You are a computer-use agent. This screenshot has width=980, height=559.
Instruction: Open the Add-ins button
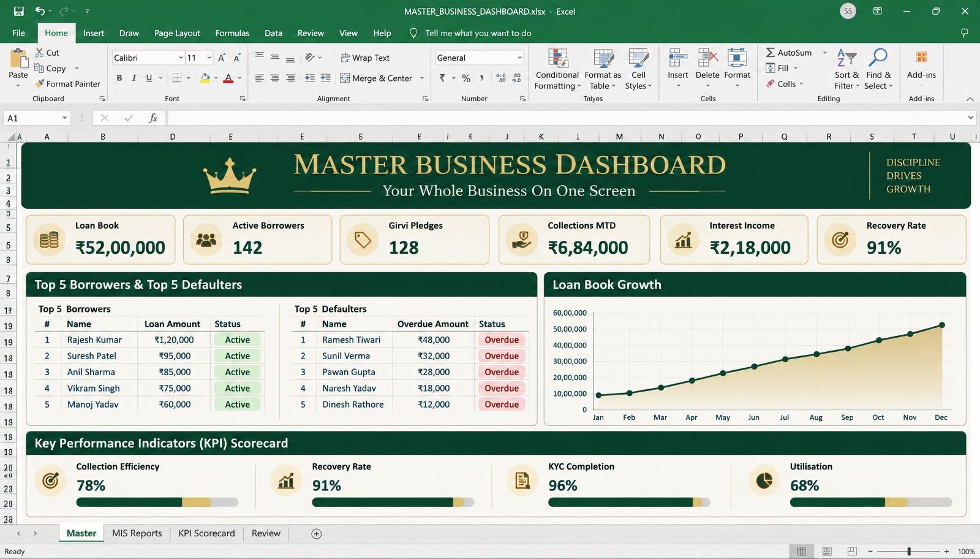[x=921, y=64]
